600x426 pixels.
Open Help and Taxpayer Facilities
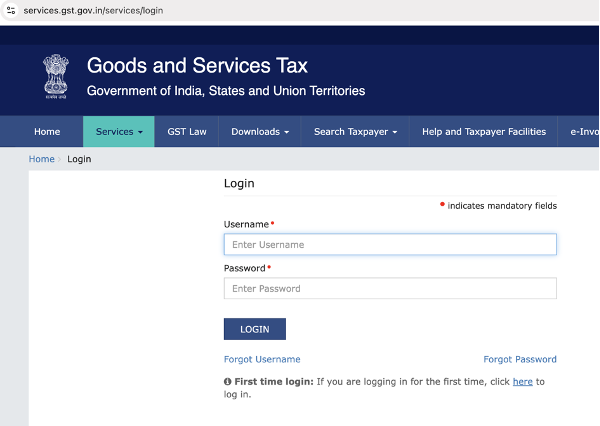[484, 132]
